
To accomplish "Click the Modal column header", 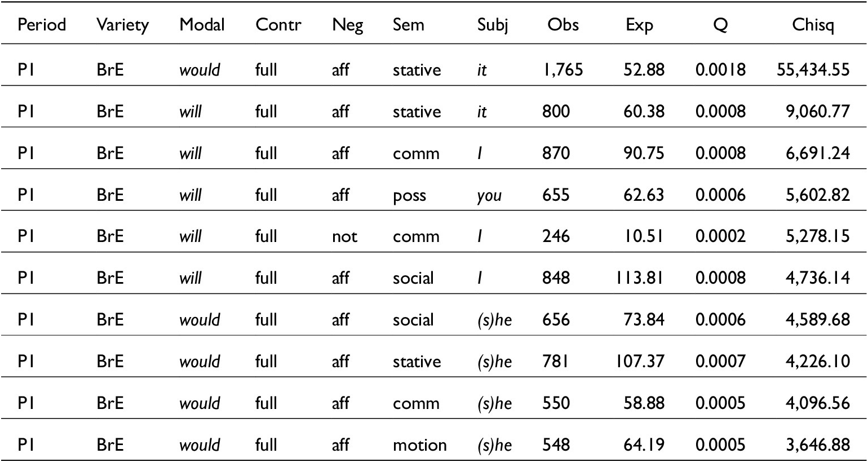I will pos(202,25).
